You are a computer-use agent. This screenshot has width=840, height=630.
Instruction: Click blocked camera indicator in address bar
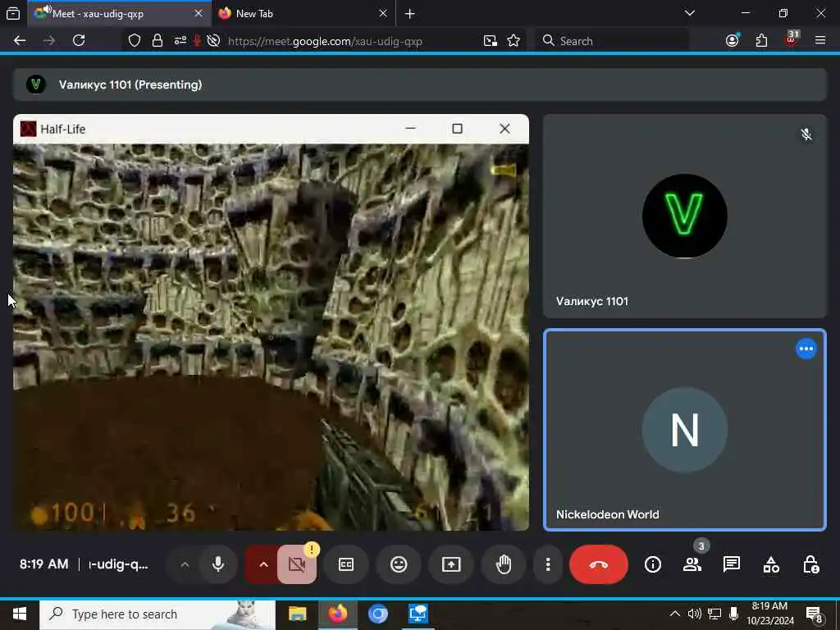(x=213, y=41)
